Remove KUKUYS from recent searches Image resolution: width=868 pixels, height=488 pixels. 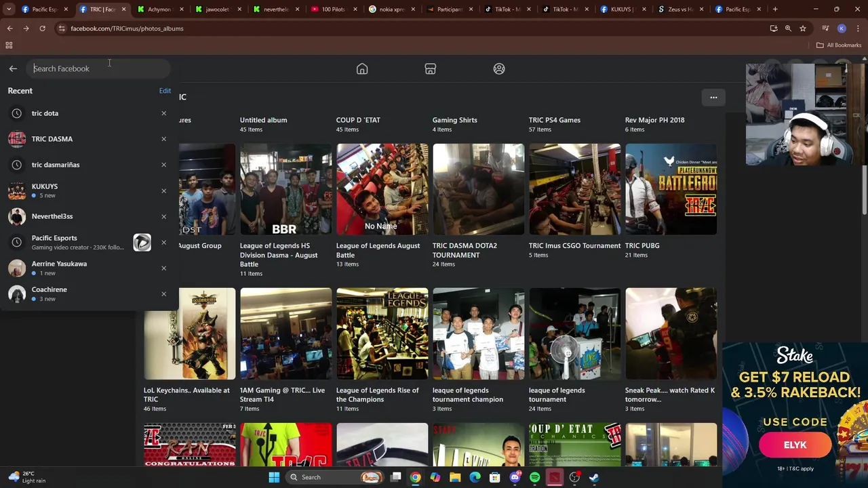pos(163,190)
